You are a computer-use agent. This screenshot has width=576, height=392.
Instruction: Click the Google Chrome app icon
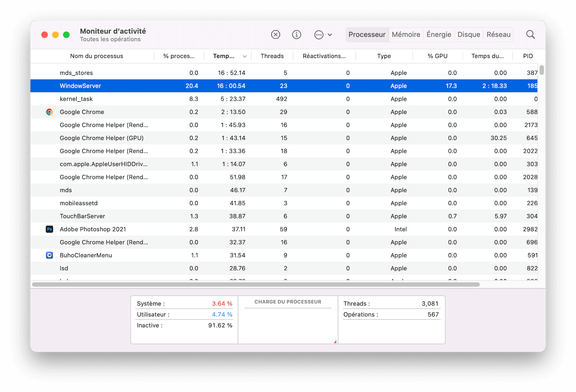pyautogui.click(x=50, y=112)
